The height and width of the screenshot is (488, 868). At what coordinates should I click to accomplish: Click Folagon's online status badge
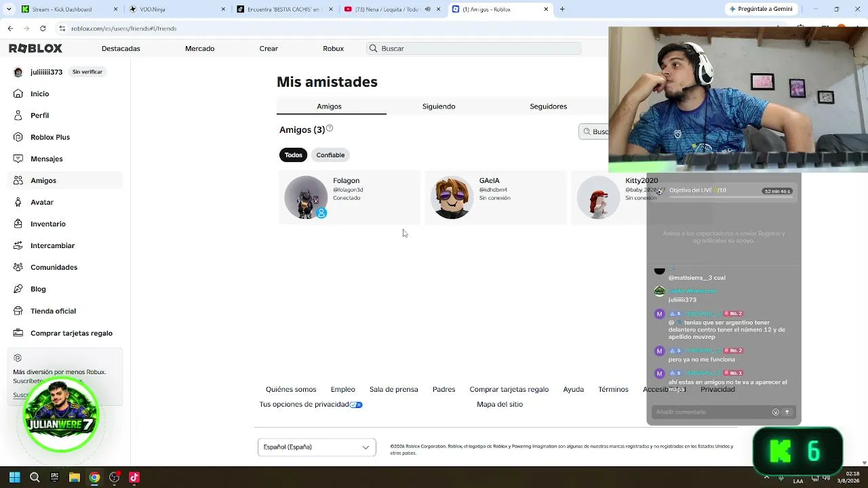[321, 213]
